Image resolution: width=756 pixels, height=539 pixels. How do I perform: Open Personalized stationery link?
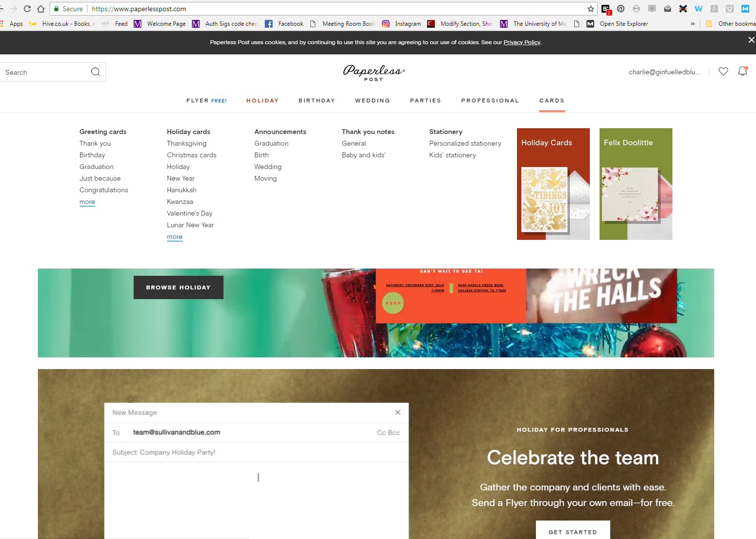(465, 143)
